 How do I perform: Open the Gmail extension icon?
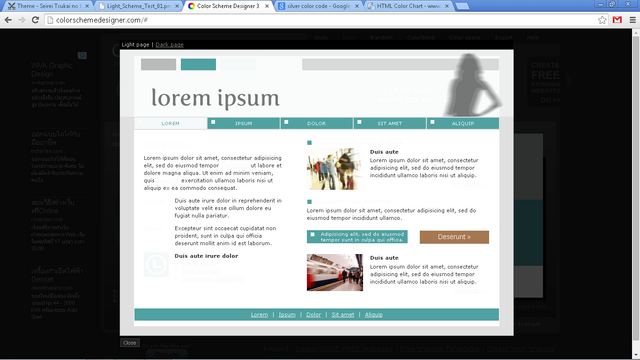617,20
